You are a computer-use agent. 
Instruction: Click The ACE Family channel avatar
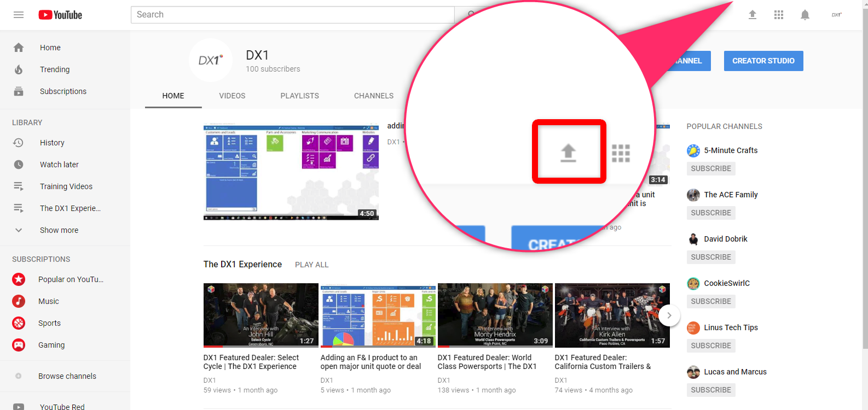coord(693,195)
